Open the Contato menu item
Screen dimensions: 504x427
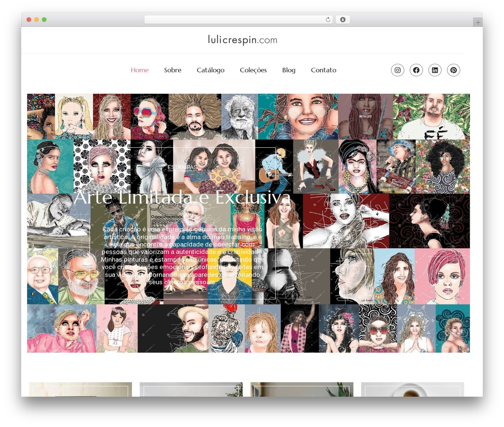324,70
